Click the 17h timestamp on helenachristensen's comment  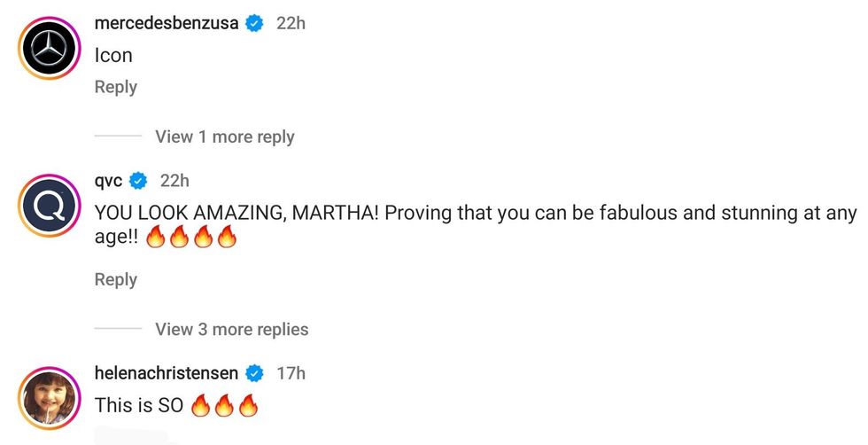tap(291, 373)
